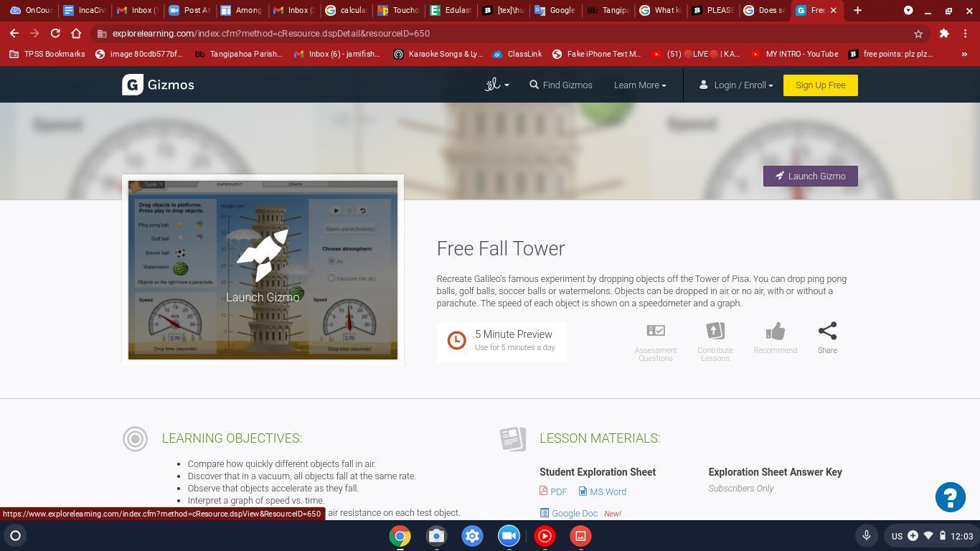Expand the Learn More menu

(640, 85)
